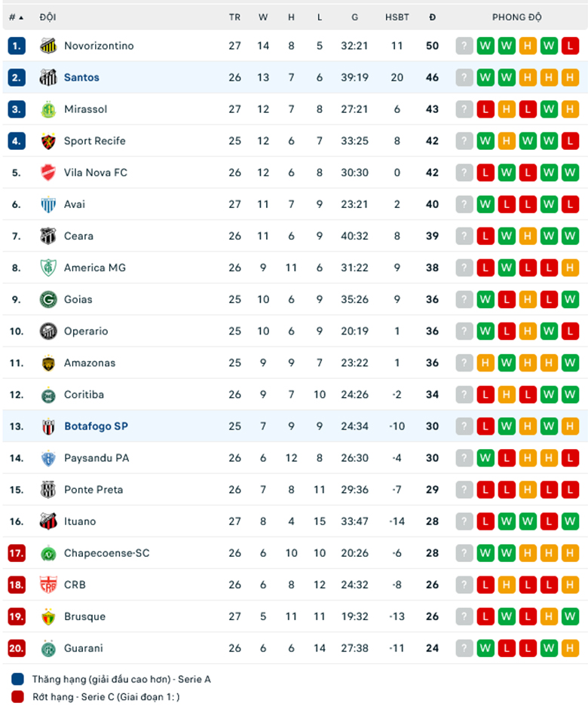Sort table by the # rank column
The image size is (588, 709).
pos(16,17)
